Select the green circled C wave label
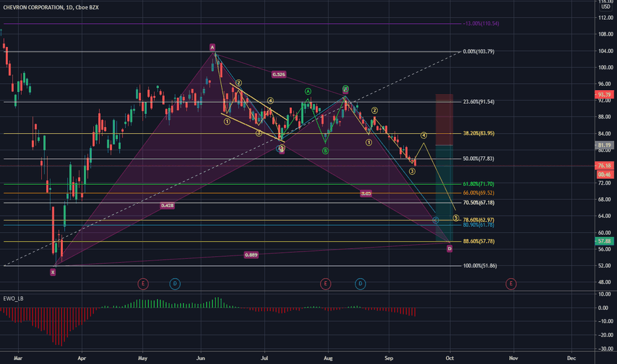This screenshot has height=364, width=617. tap(346, 89)
